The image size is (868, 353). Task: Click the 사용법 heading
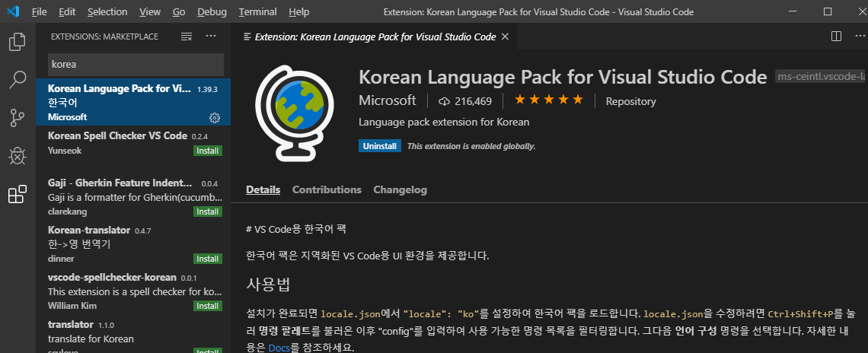[269, 285]
